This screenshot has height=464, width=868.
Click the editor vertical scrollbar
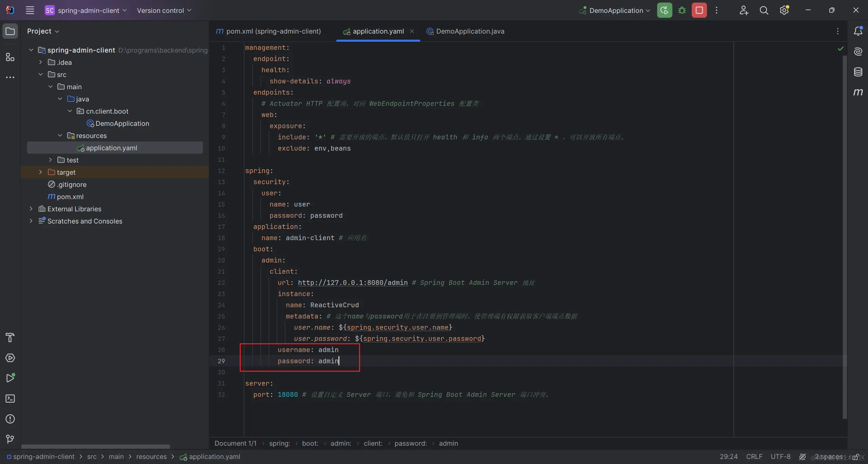click(845, 237)
